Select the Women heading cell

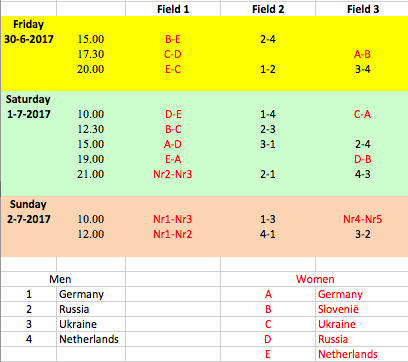(x=315, y=279)
